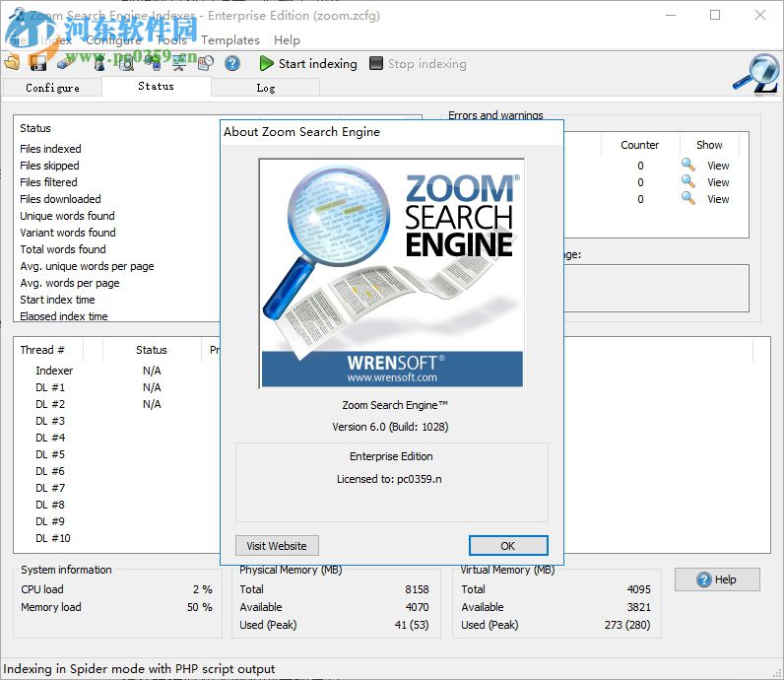Select the 'DL #1' thread row
This screenshot has width=784, height=680.
50,387
